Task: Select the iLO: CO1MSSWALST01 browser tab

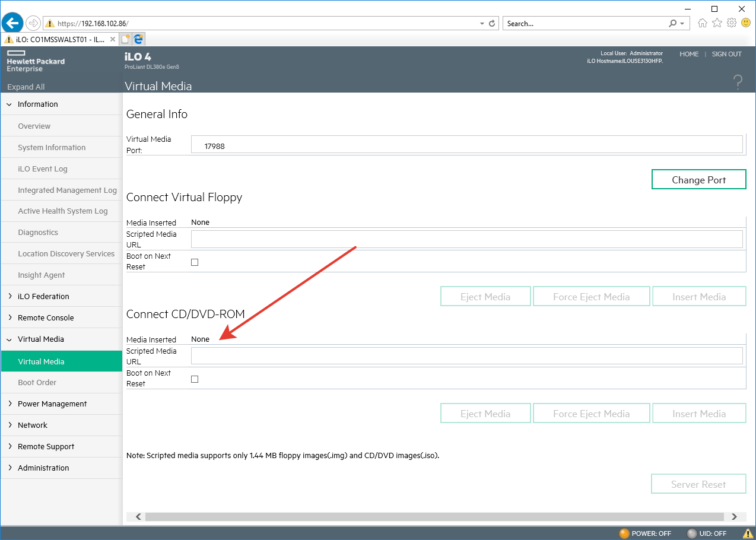Action: 59,39
